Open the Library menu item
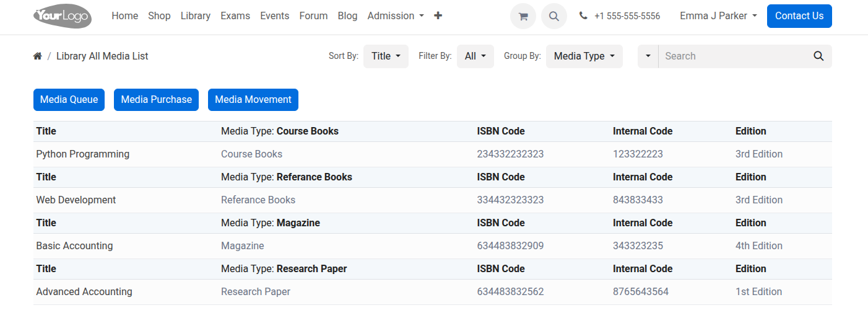Image resolution: width=868 pixels, height=336 pixels. click(196, 16)
